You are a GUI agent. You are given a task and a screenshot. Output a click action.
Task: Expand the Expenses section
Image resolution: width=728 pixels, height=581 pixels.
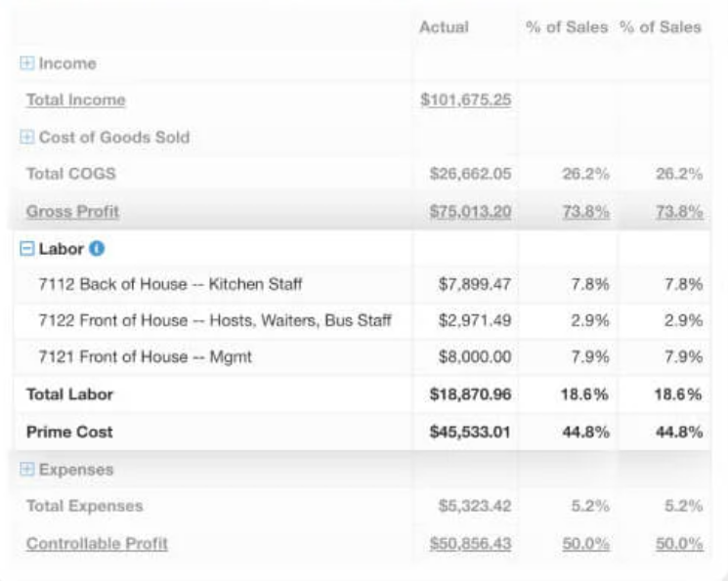(x=27, y=470)
